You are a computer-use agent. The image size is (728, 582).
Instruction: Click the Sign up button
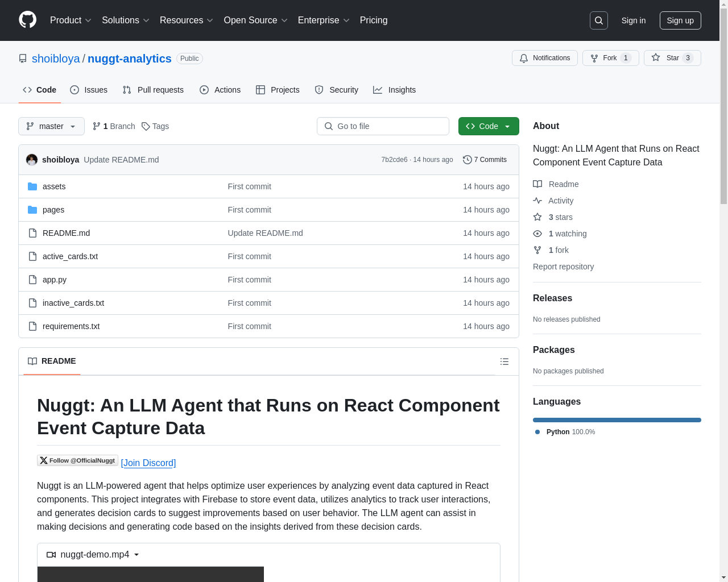(680, 20)
